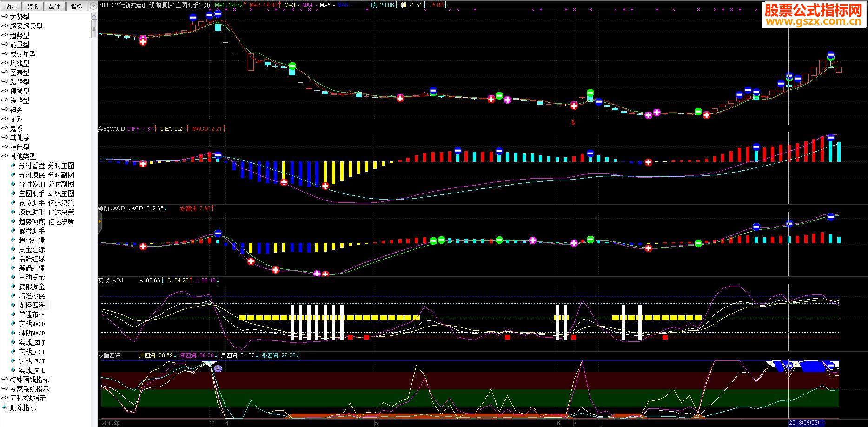Click the cube icon beside 主图助手 K线主图

coord(13,193)
